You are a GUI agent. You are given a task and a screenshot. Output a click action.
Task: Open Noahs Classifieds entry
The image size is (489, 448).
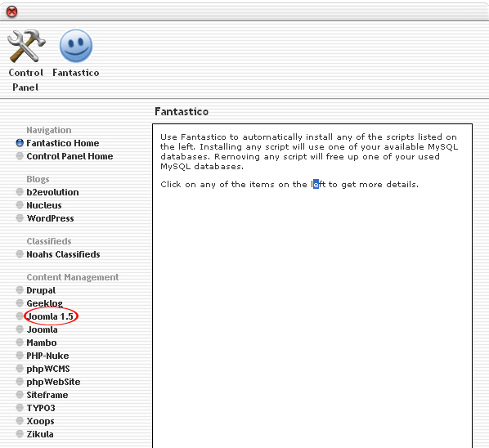[63, 254]
